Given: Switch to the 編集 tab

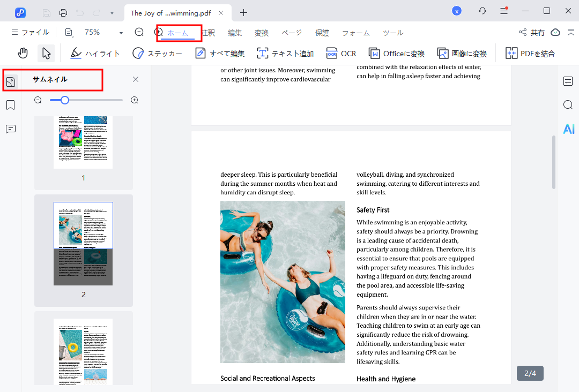Looking at the screenshot, I should point(235,33).
